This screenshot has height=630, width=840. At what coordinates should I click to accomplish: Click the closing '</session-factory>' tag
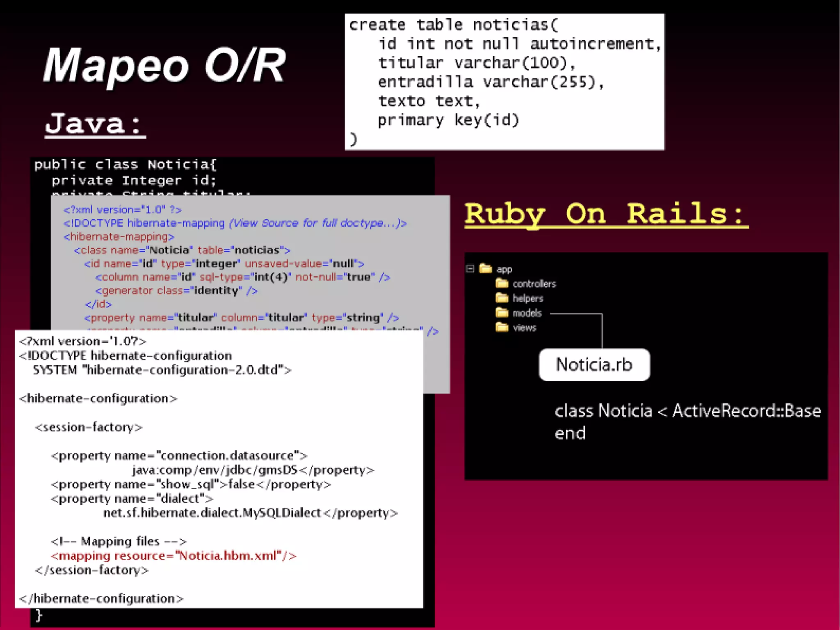pos(92,570)
